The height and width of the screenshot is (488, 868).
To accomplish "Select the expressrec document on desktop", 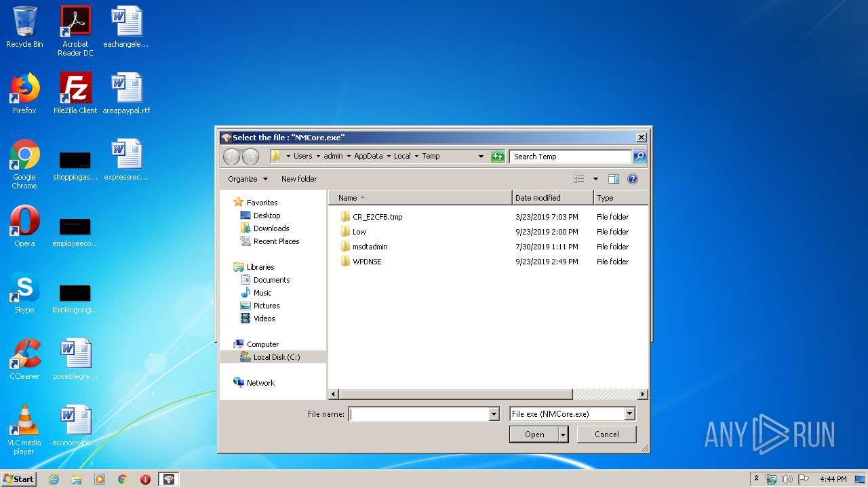I will click(x=126, y=160).
